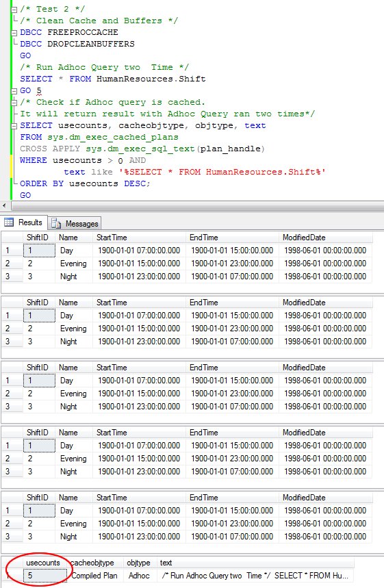Click the grid icon on the Results tab
This screenshot has height=588, width=384.
coord(9,222)
